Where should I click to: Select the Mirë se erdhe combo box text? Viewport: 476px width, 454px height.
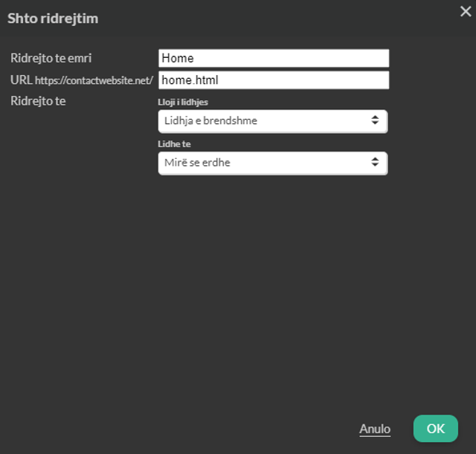point(197,163)
